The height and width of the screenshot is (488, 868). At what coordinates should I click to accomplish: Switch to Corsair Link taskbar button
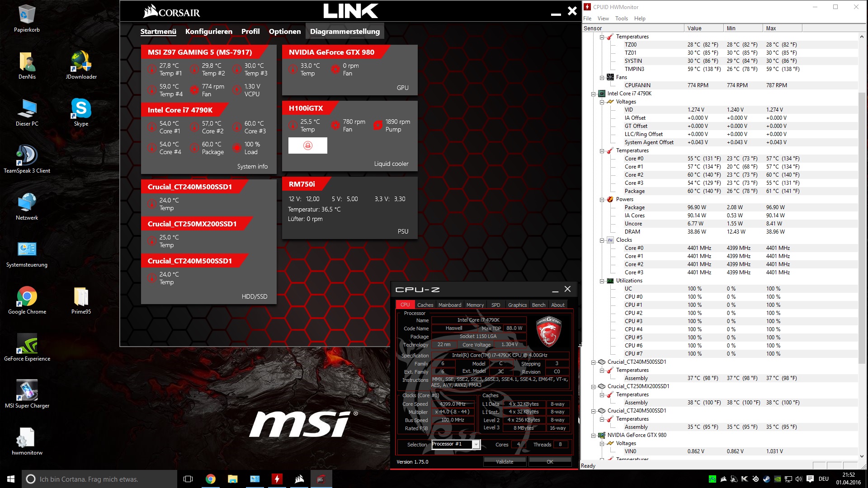[x=299, y=479]
